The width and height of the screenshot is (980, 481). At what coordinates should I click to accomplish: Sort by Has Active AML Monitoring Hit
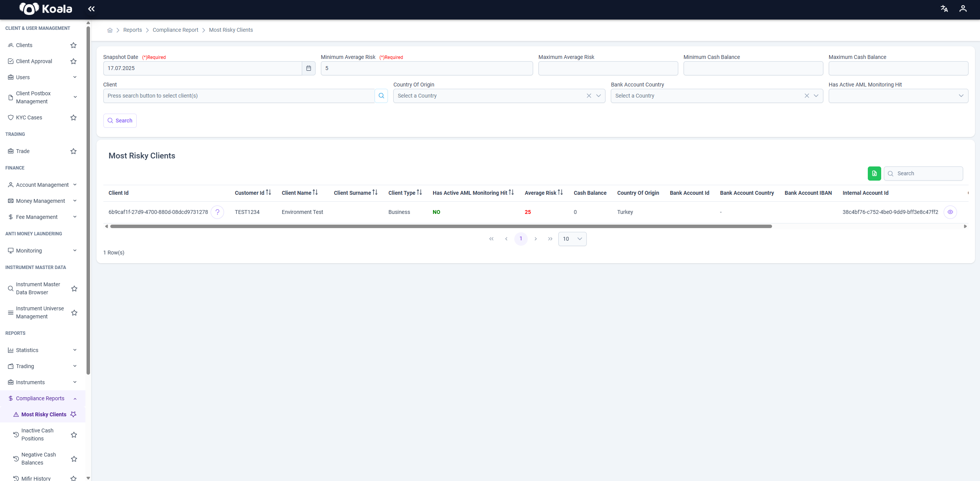click(x=511, y=192)
